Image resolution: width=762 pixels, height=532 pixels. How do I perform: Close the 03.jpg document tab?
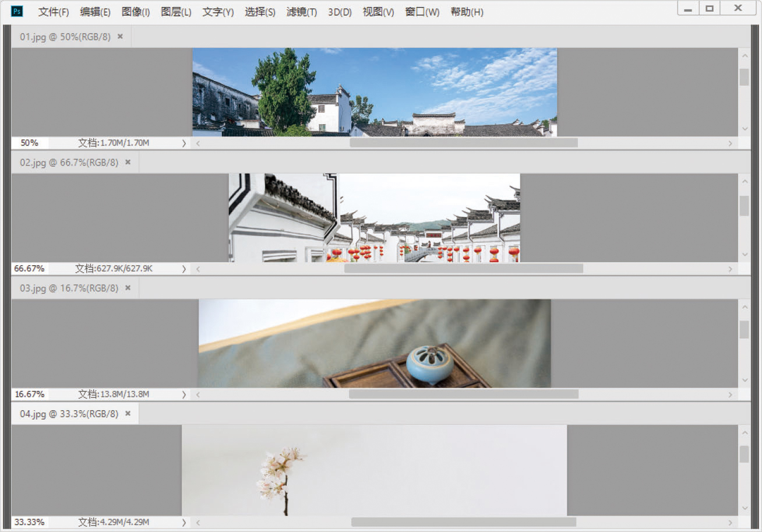(128, 287)
